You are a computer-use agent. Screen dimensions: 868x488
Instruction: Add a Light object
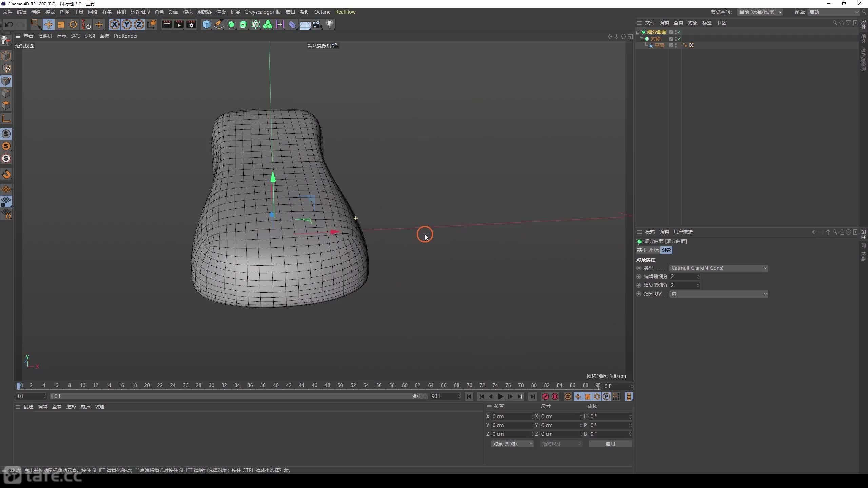tap(329, 24)
